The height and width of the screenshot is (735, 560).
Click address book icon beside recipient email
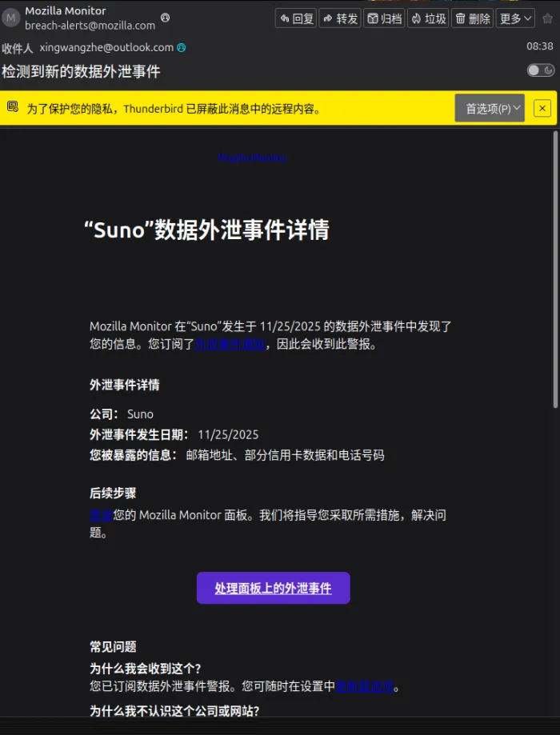[x=182, y=47]
